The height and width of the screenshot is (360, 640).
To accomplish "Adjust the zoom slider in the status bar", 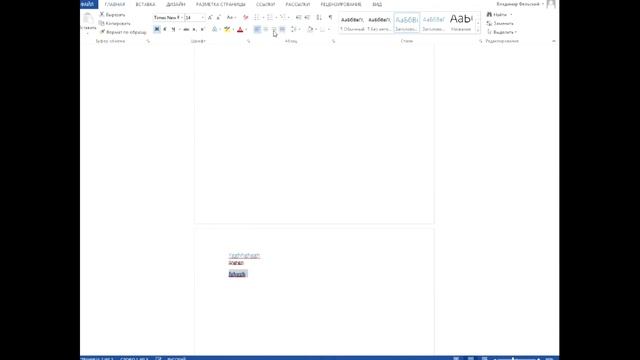I will point(513,358).
